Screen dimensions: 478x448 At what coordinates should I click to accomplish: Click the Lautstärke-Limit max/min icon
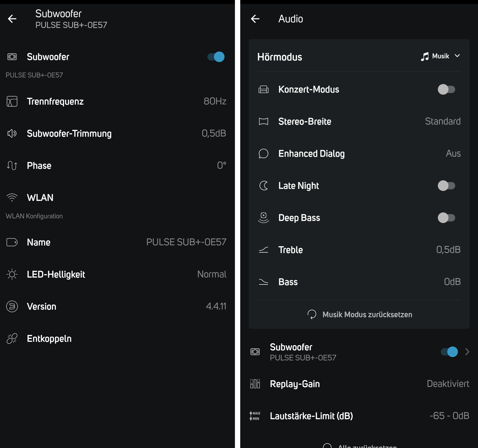pos(255,416)
